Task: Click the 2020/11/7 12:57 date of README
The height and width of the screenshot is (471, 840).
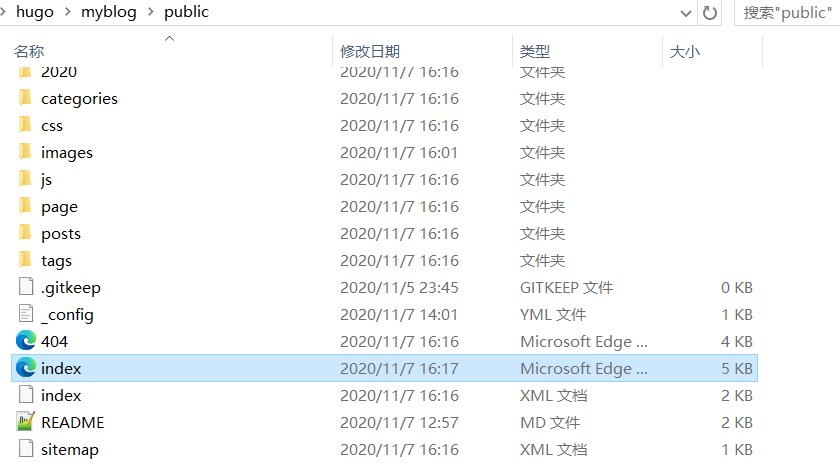Action: tap(399, 422)
